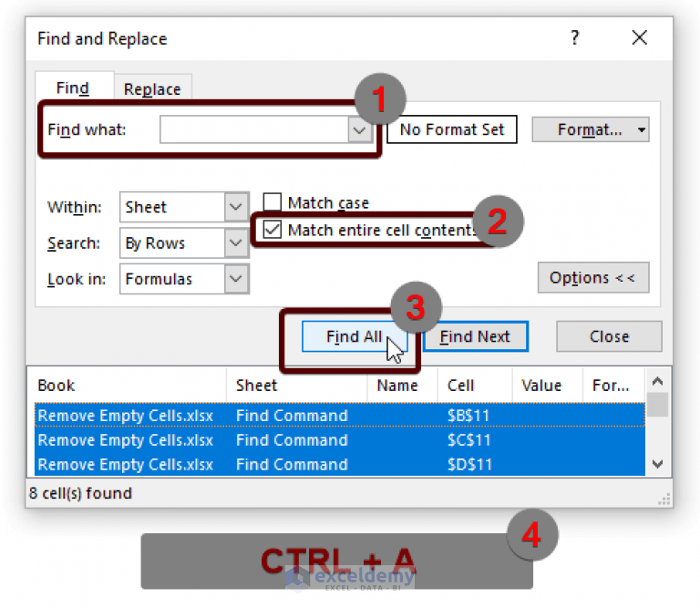Expand the Look in dropdown showing Formulas
Screen dimensions: 700x608
pos(236,279)
